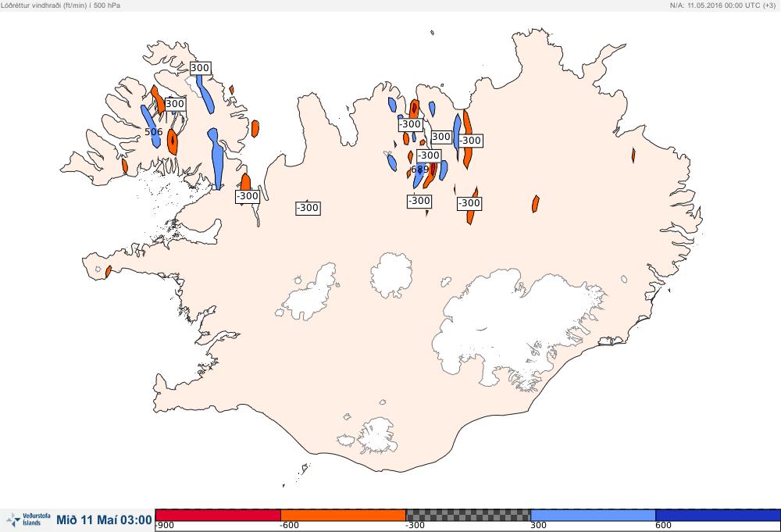The height and width of the screenshot is (532, 781).
Task: Click the '11.05.2016 00:00 UTC (+3)' run time text
Action: pyautogui.click(x=731, y=5)
